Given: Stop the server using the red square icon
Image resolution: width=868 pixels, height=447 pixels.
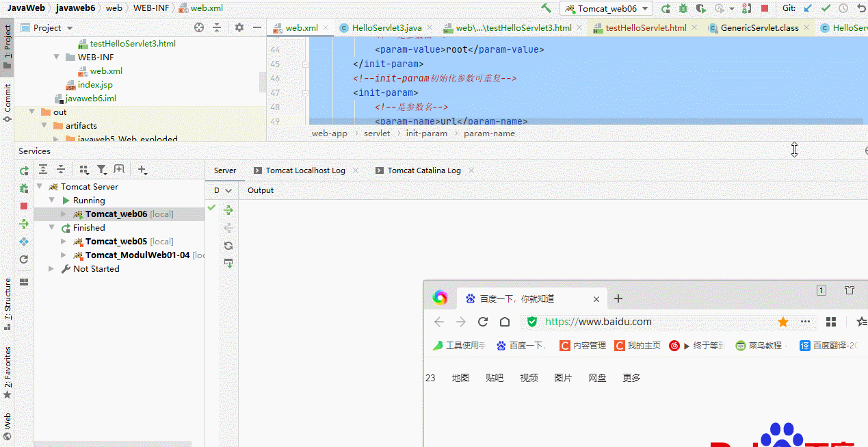Looking at the screenshot, I should coord(23,205).
